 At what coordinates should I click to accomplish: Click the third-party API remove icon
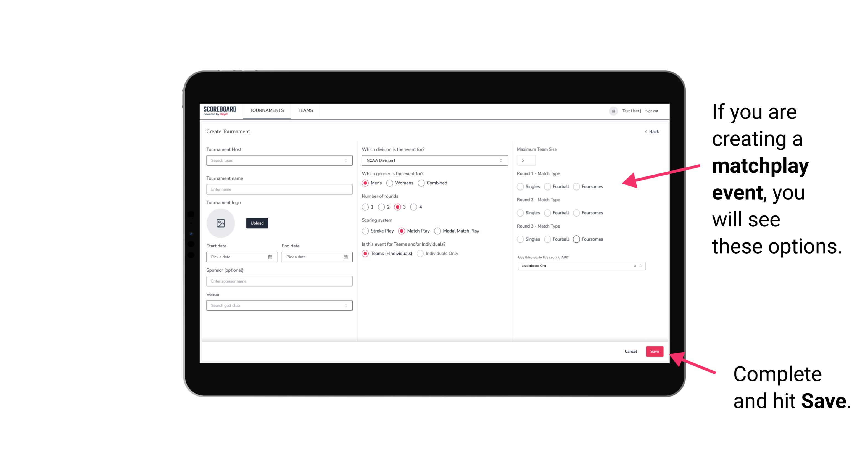click(x=635, y=266)
